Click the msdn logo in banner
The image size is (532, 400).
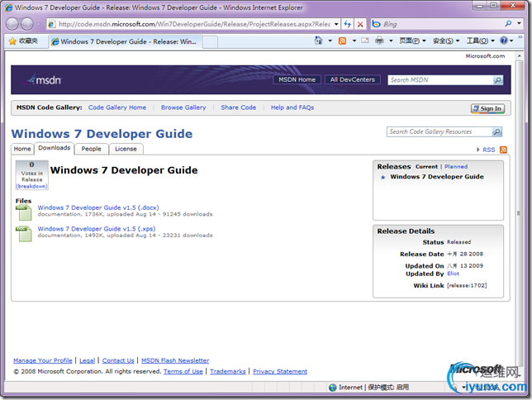coord(44,80)
